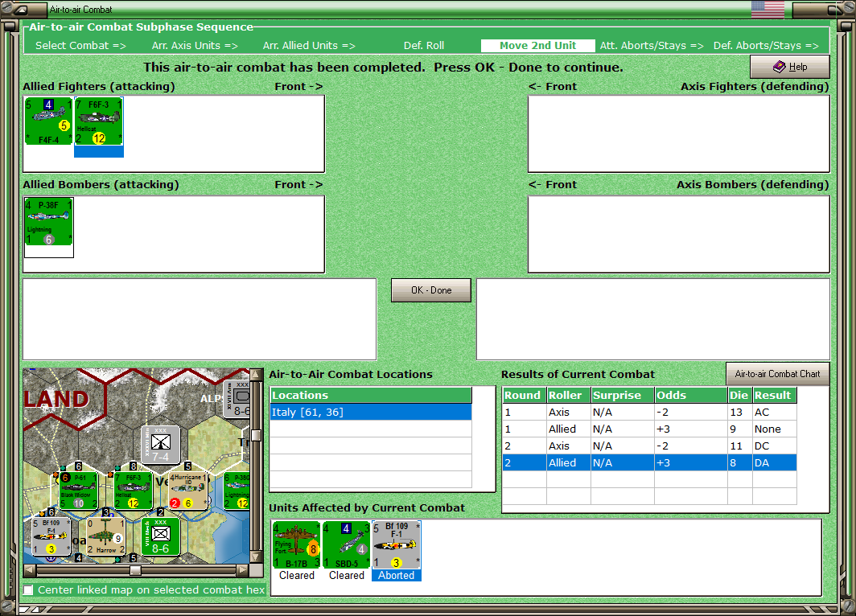Click the map's scroll up arrow
This screenshot has width=856, height=616.
(256, 375)
